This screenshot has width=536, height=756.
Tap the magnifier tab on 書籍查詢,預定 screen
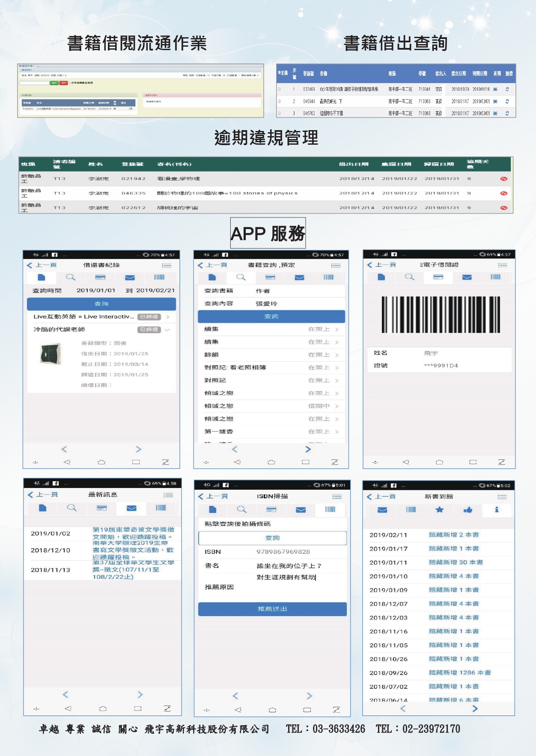pyautogui.click(x=241, y=277)
